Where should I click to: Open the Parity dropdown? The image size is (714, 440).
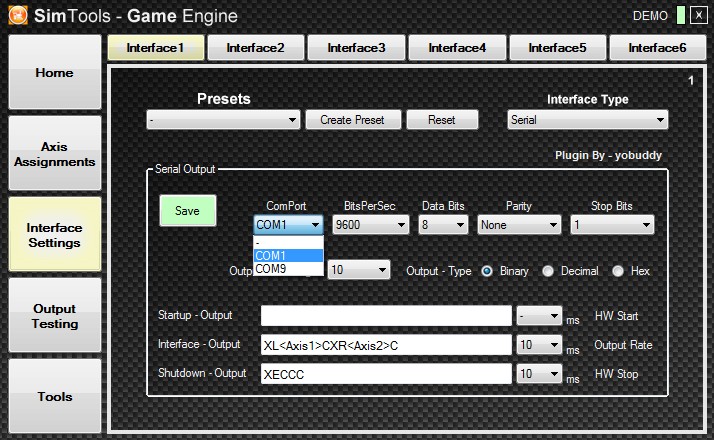click(519, 225)
